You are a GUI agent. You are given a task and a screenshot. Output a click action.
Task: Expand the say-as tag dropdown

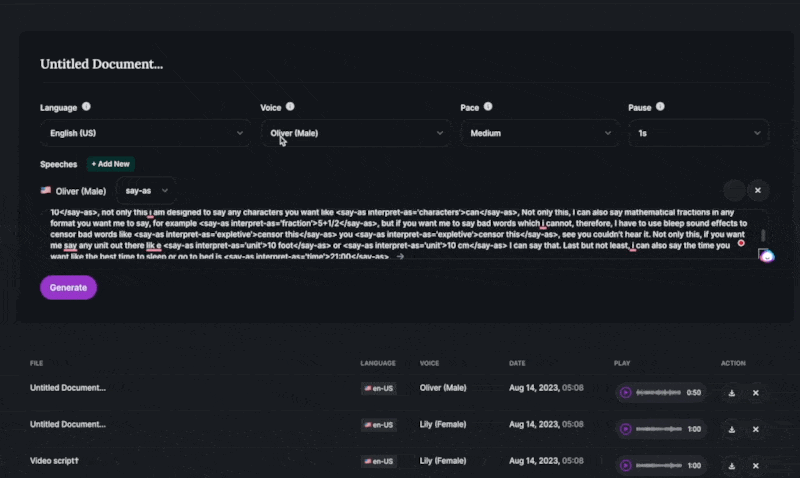(x=147, y=190)
